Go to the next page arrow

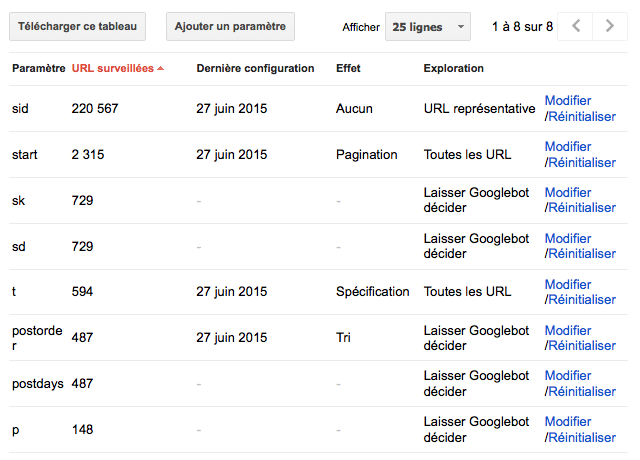coord(610,27)
